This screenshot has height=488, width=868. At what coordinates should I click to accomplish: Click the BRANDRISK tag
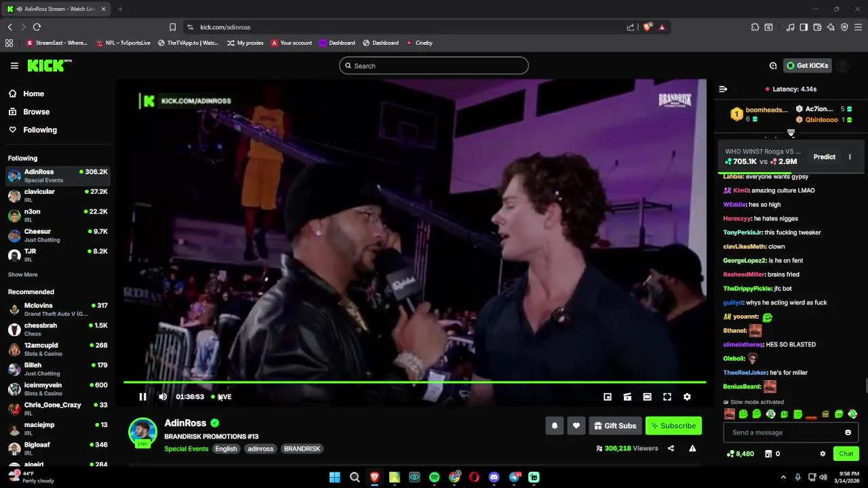(302, 449)
